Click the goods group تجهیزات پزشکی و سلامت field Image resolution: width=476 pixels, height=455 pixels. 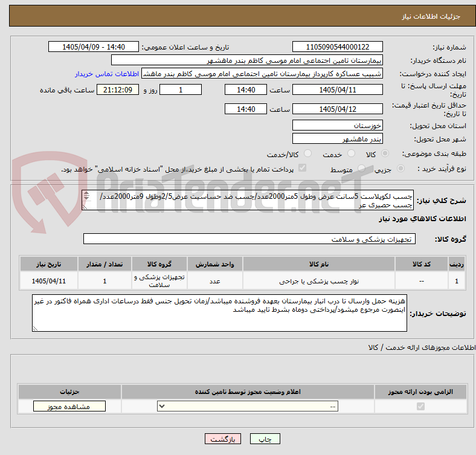249,239
